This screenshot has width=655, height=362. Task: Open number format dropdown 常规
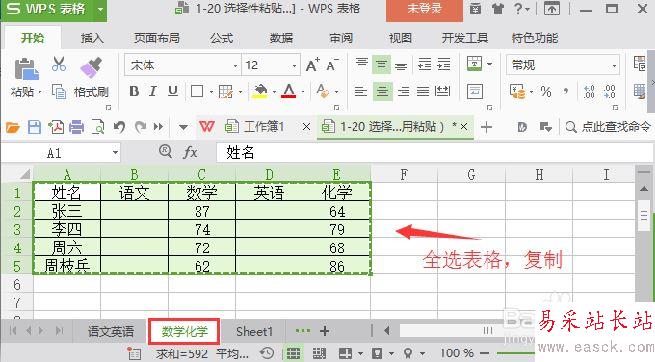pyautogui.click(x=614, y=66)
